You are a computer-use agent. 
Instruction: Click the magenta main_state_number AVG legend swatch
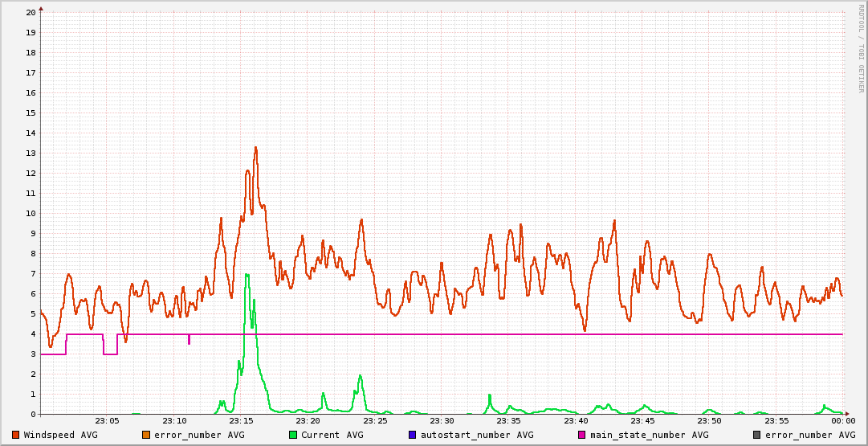pos(582,435)
